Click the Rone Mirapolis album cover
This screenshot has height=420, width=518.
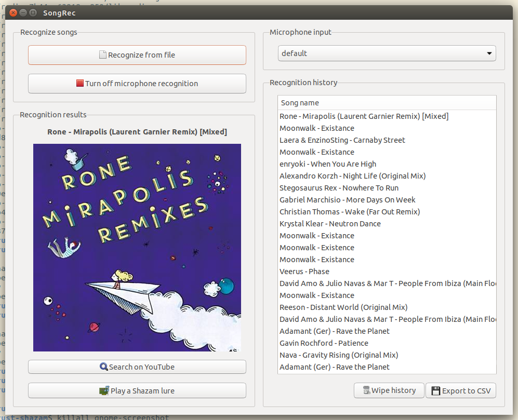click(x=137, y=247)
